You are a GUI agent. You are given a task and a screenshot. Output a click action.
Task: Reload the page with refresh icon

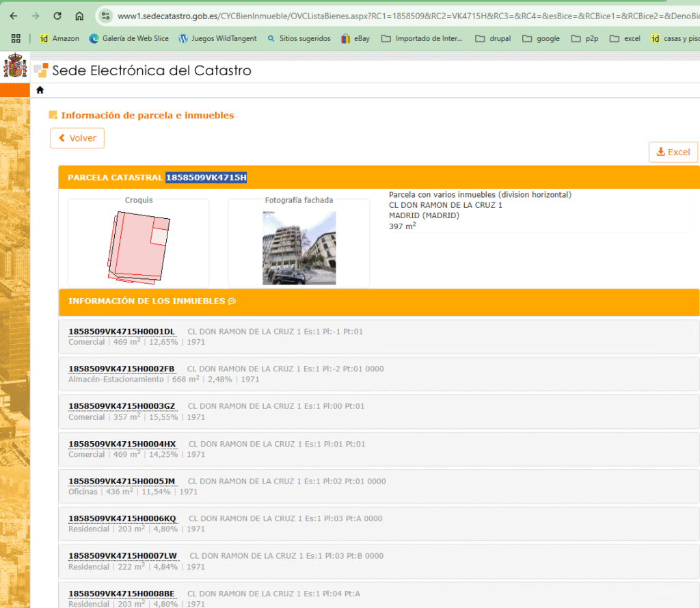click(57, 16)
